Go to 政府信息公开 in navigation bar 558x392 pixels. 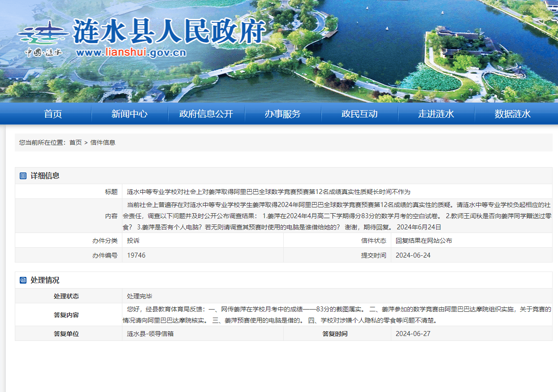click(x=206, y=114)
